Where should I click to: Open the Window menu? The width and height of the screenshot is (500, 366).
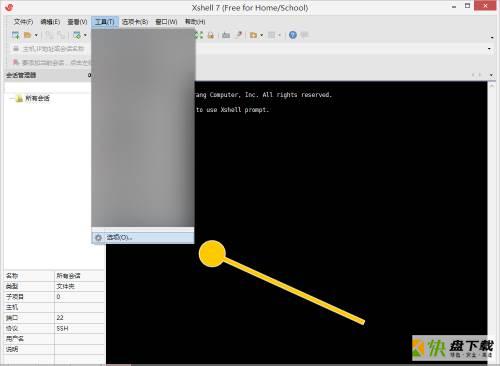coord(166,22)
